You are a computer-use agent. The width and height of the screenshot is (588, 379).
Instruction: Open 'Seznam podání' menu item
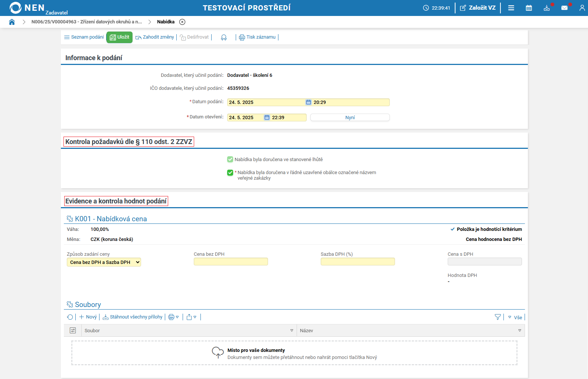coord(84,37)
